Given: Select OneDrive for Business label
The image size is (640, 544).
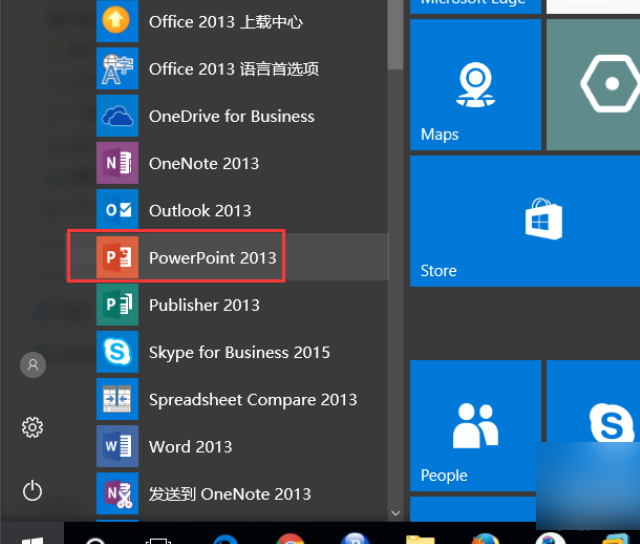Looking at the screenshot, I should [x=232, y=116].
